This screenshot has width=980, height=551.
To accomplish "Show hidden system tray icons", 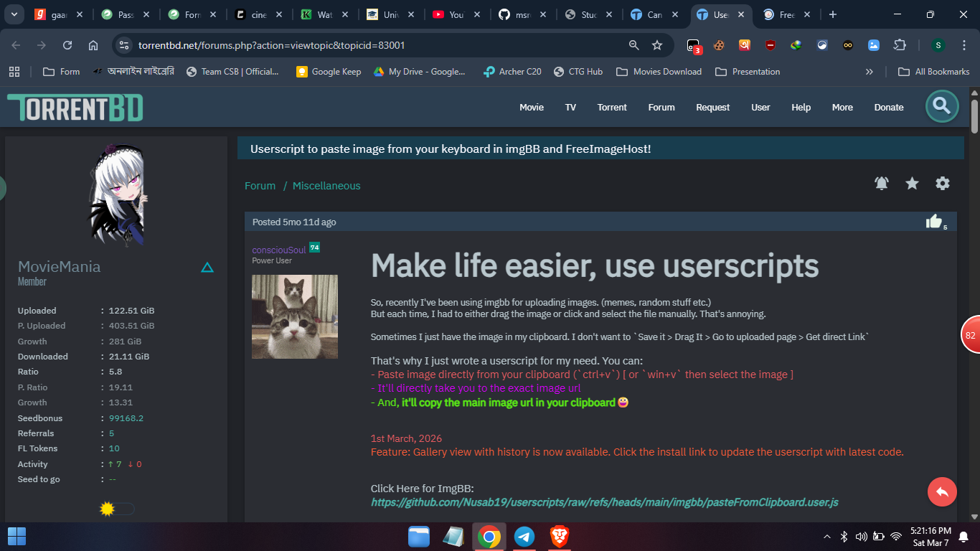I will point(827,537).
